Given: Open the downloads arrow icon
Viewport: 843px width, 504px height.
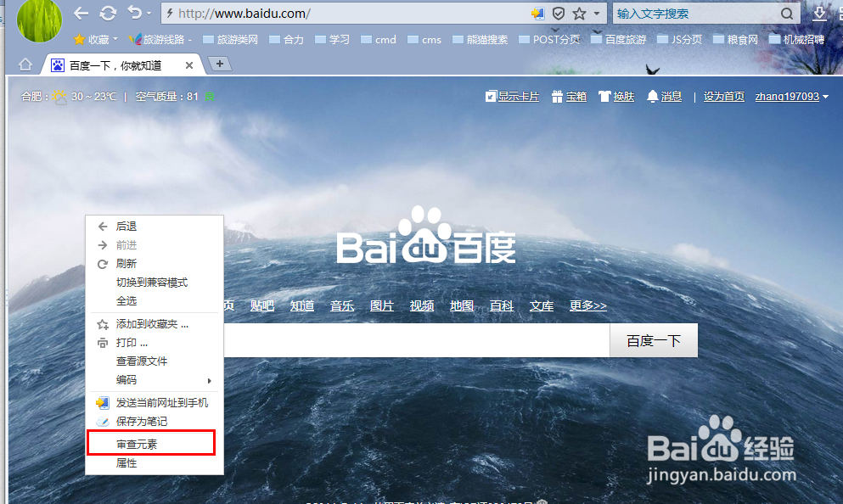Looking at the screenshot, I should (819, 14).
